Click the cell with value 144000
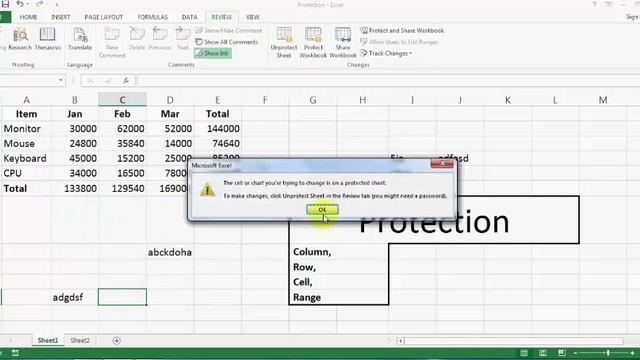Image resolution: width=640 pixels, height=360 pixels. click(x=218, y=129)
